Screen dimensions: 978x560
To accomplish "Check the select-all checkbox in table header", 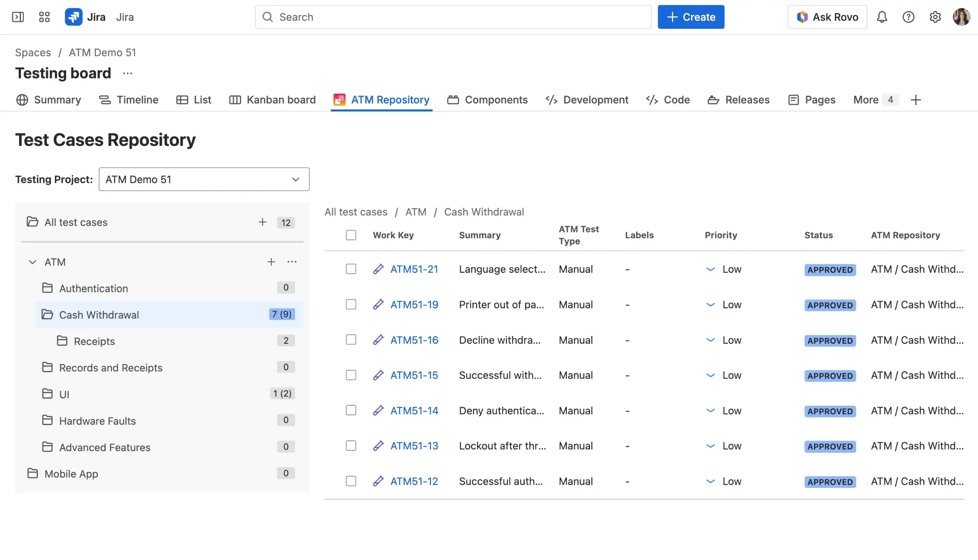I will [x=351, y=235].
